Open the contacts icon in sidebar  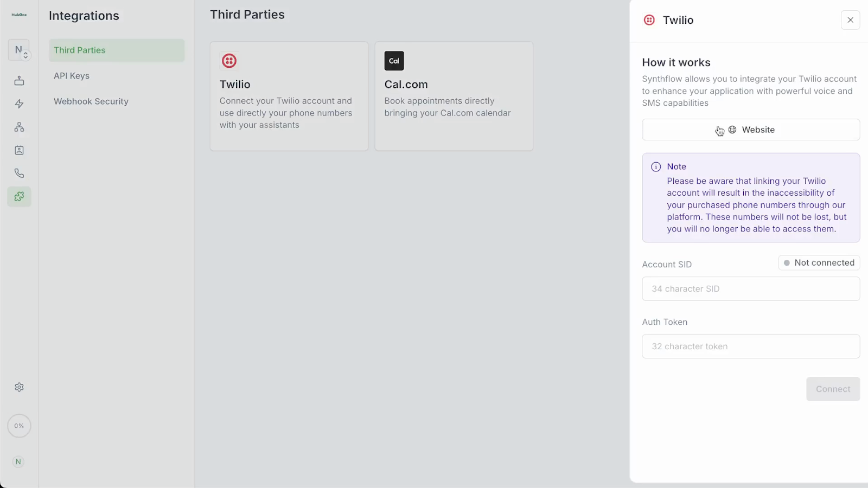[x=19, y=150]
